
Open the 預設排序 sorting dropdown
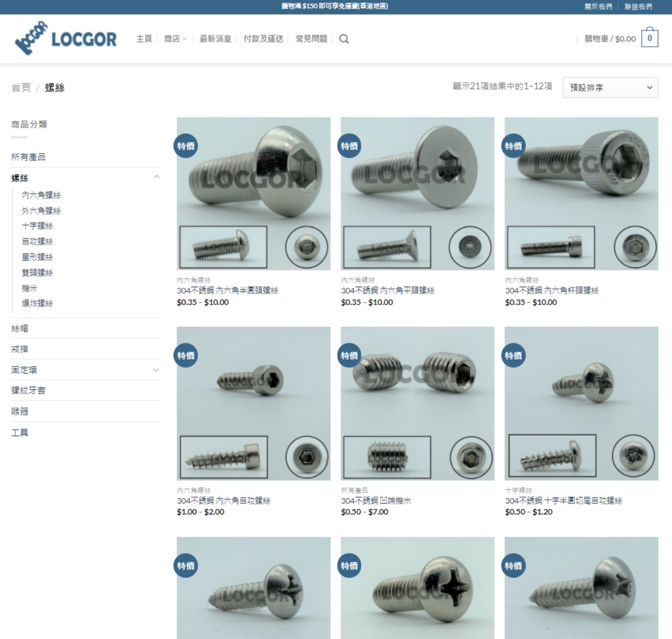610,88
